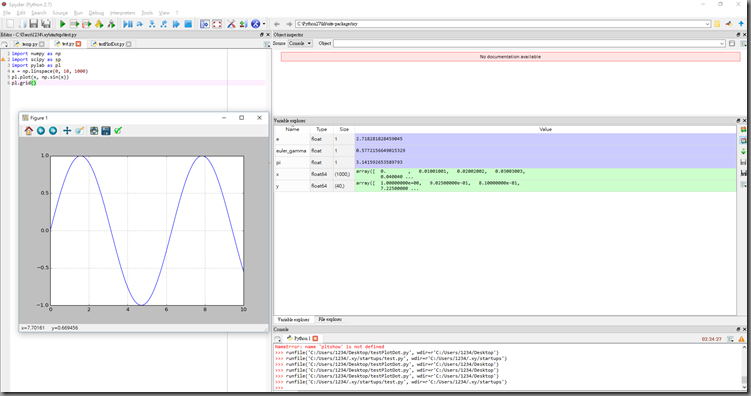Click console warning triangle icon

[741, 339]
